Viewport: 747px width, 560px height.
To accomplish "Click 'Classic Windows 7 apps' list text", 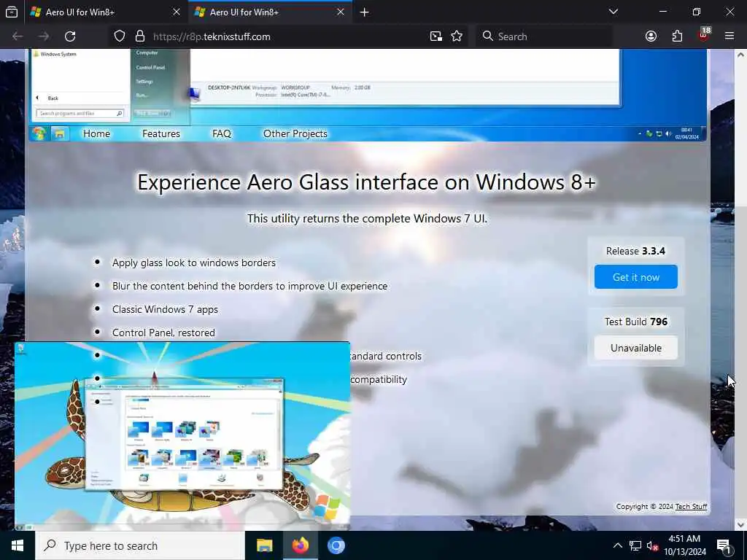I will click(165, 309).
